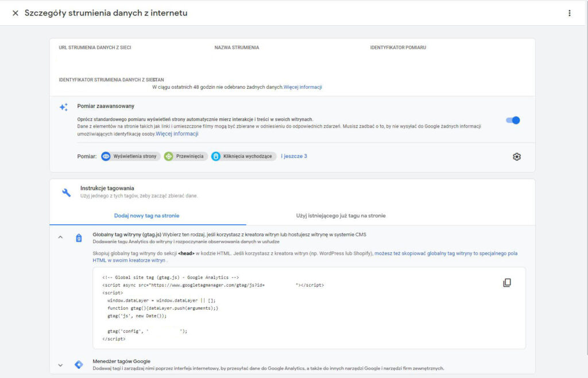This screenshot has height=378, width=588.
Task: Click the sparkle icon beside Pomiar zaawansowany
Action: (x=64, y=107)
